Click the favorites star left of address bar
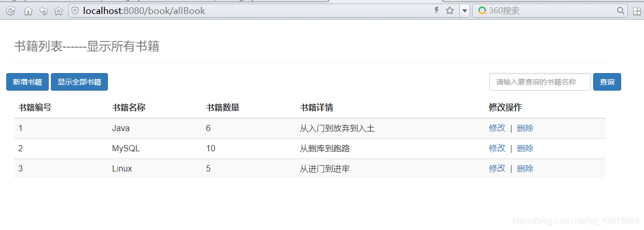Screen dimensions: 644x230 [x=59, y=10]
